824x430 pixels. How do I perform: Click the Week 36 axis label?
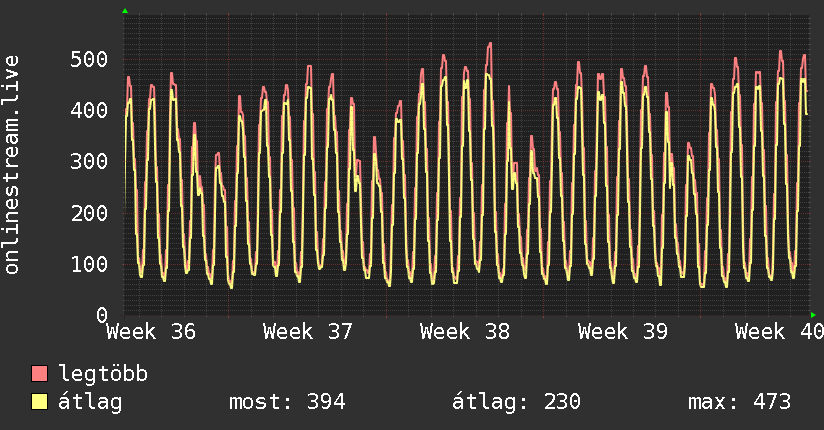click(151, 332)
